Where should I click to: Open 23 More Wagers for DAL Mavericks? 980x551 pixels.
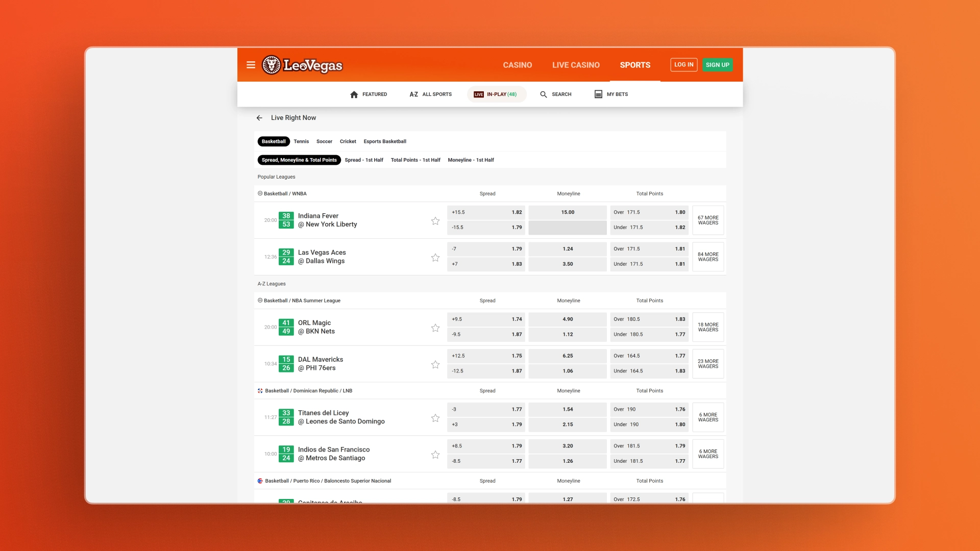point(708,364)
